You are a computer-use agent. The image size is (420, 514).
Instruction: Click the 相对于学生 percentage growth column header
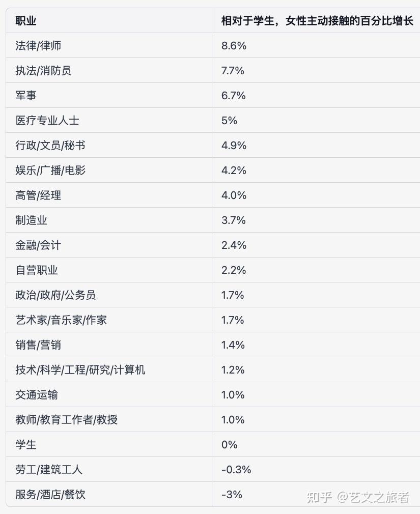[317, 21]
